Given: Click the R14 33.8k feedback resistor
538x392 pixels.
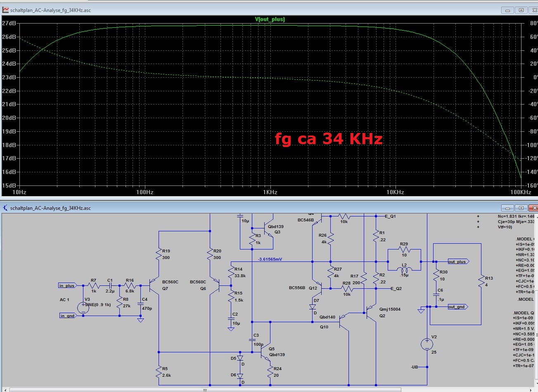Looking at the screenshot, I should click(x=231, y=272).
